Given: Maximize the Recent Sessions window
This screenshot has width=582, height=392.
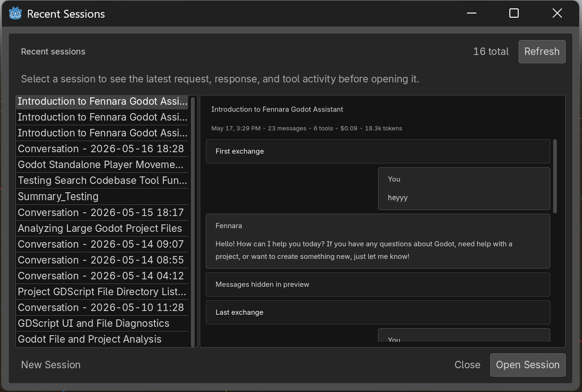Looking at the screenshot, I should point(514,13).
